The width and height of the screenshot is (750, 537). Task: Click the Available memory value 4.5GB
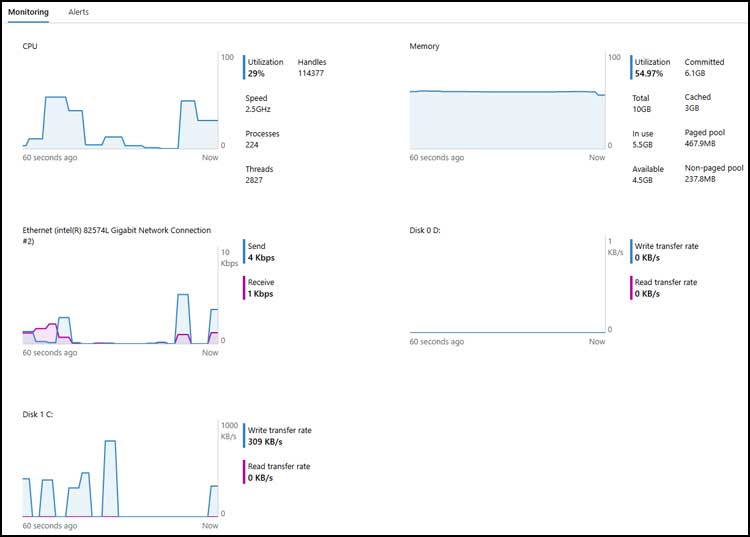[642, 180]
